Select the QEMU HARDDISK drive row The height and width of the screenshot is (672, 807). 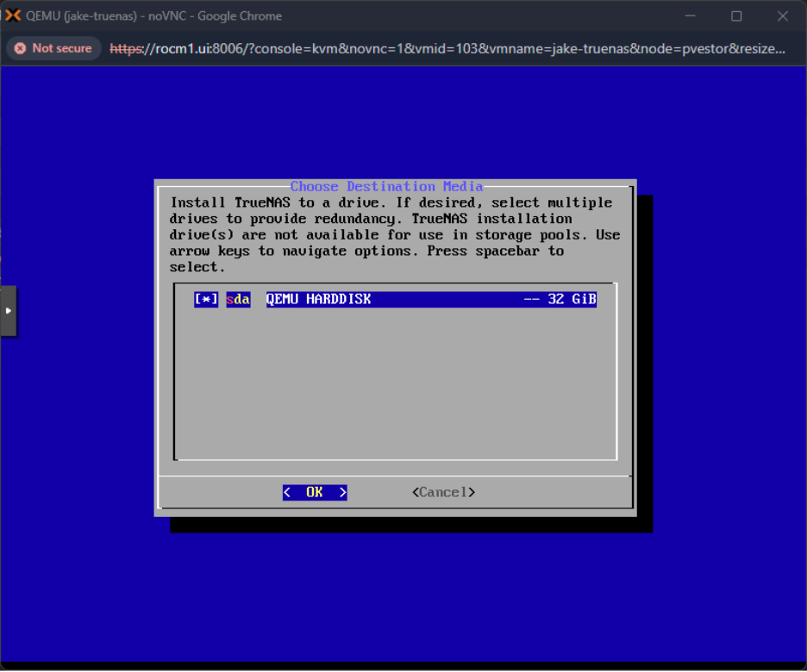[395, 299]
